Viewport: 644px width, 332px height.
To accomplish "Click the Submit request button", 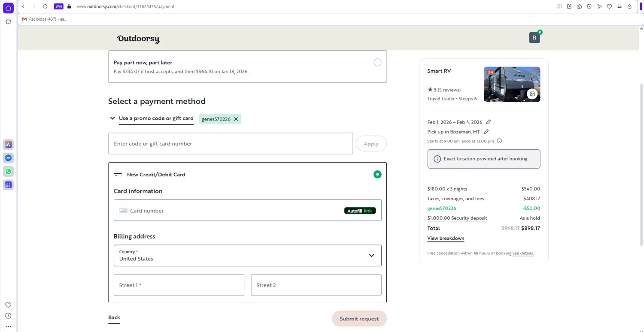I will 359,319.
